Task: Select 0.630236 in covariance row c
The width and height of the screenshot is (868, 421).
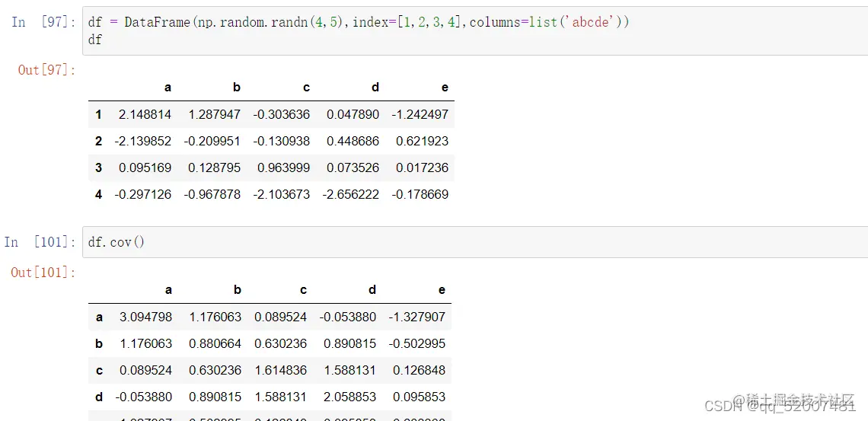Action: [x=215, y=370]
